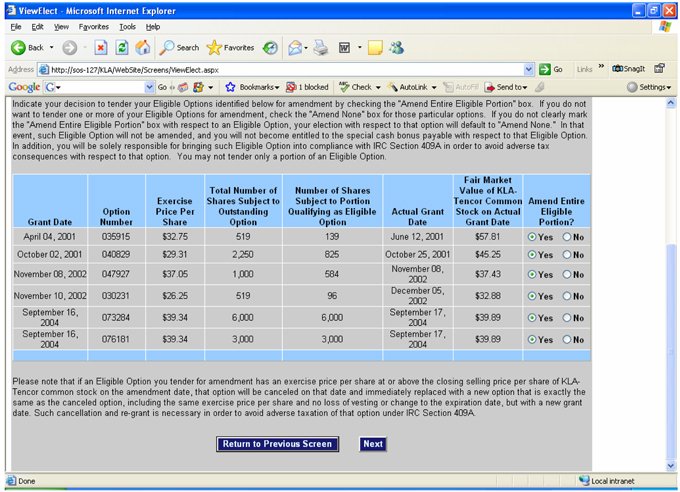
Task: Click the Next button
Action: click(373, 444)
